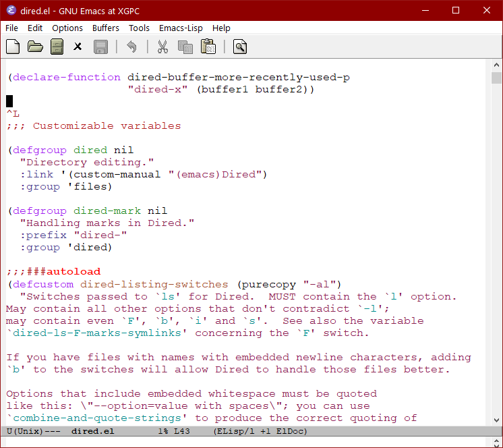The image size is (503, 448).
Task: Copy selection using the copy icon
Action: [x=185, y=47]
